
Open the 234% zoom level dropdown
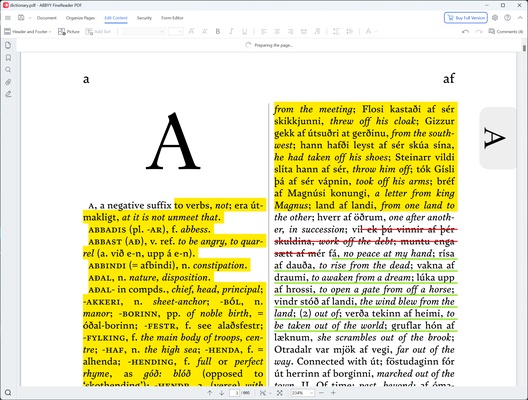click(302, 393)
